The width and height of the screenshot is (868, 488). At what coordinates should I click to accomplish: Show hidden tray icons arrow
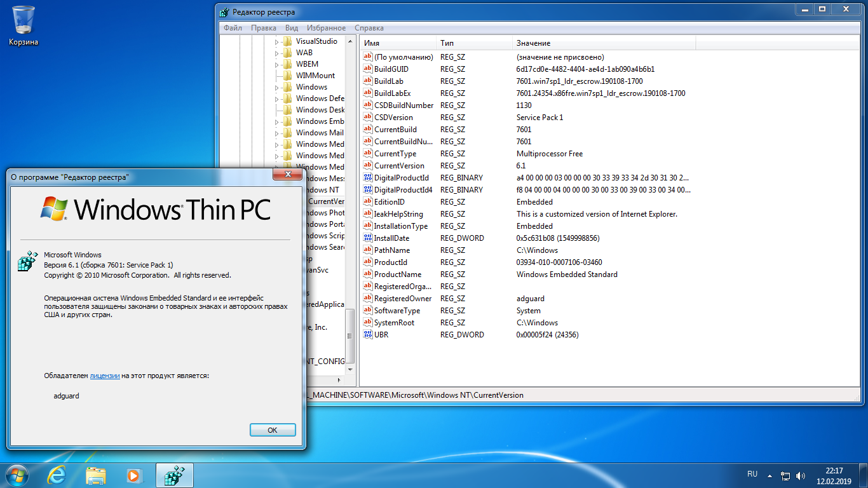click(770, 475)
